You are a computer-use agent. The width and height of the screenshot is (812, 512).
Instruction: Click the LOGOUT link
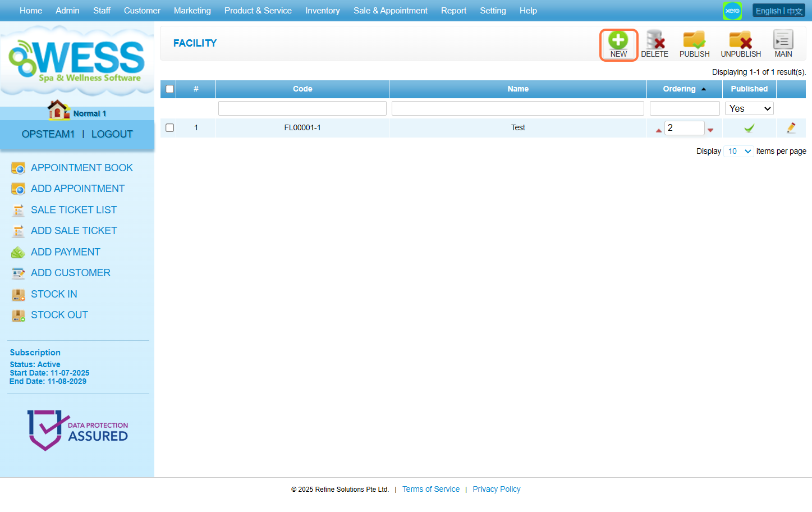coord(112,134)
